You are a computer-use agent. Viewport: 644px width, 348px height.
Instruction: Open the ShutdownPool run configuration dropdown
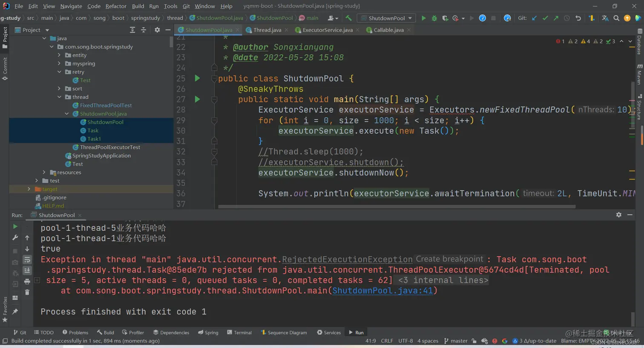pos(387,18)
